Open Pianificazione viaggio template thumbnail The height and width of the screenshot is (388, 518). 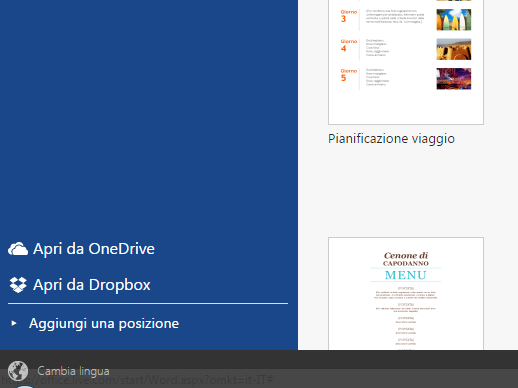pos(406,62)
